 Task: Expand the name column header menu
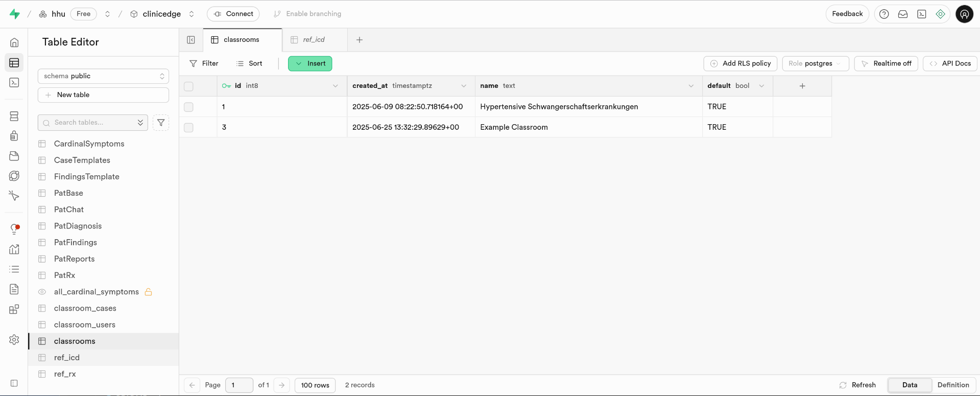[691, 86]
